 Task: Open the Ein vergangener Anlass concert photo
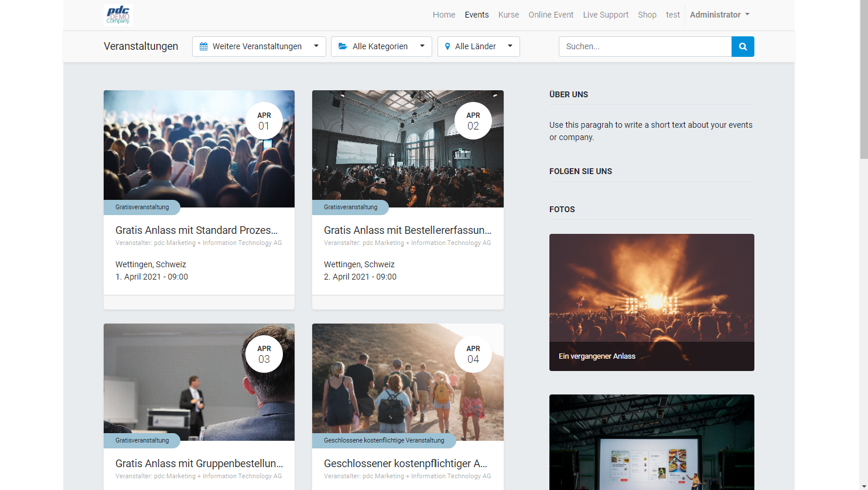coord(651,302)
